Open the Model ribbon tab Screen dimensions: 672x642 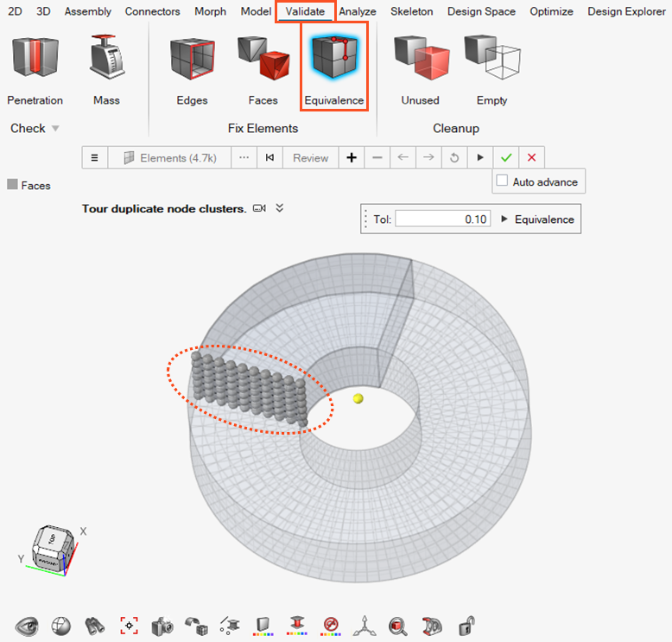[x=256, y=11]
